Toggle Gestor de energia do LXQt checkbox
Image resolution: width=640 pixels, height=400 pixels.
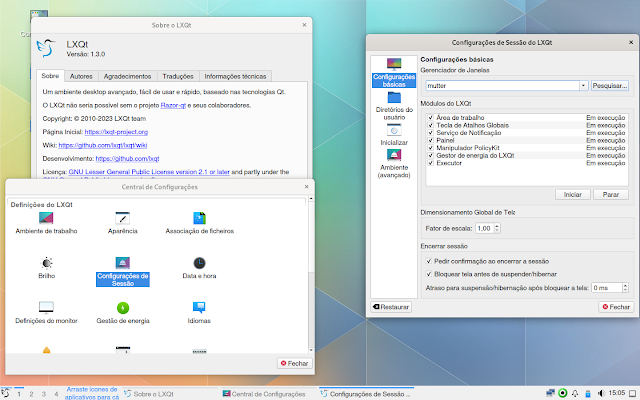pyautogui.click(x=430, y=156)
